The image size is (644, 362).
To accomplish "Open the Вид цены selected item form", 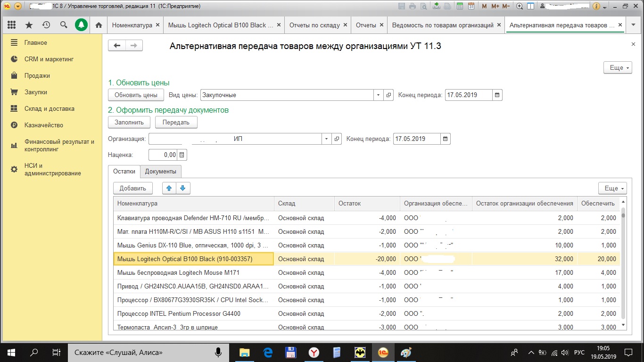I will (388, 95).
